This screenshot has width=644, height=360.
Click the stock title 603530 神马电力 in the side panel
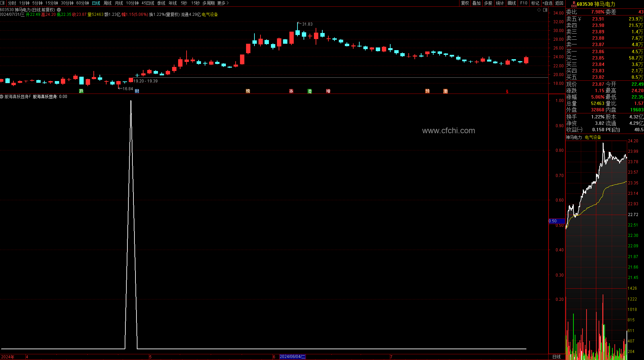596,4
